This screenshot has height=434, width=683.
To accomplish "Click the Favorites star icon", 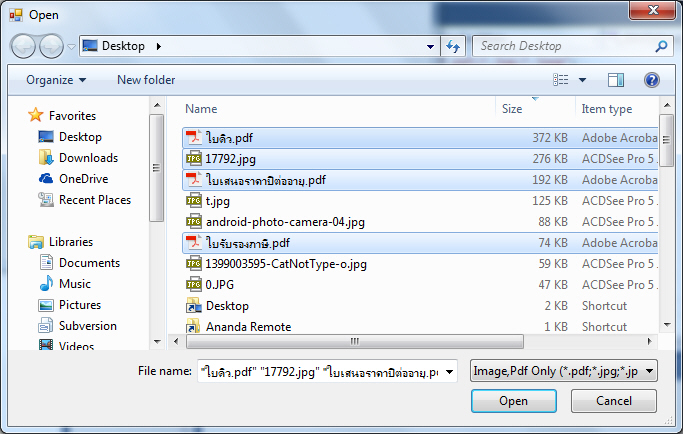I will (x=36, y=115).
